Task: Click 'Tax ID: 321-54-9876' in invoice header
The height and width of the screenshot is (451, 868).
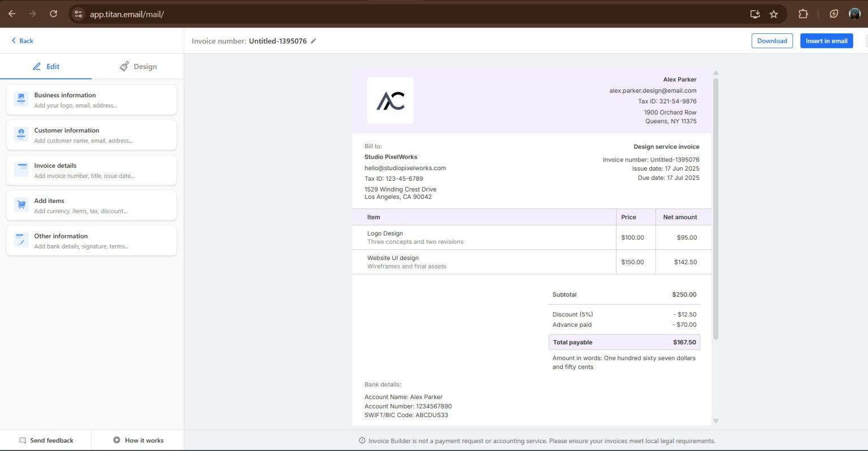Action: 667,101
